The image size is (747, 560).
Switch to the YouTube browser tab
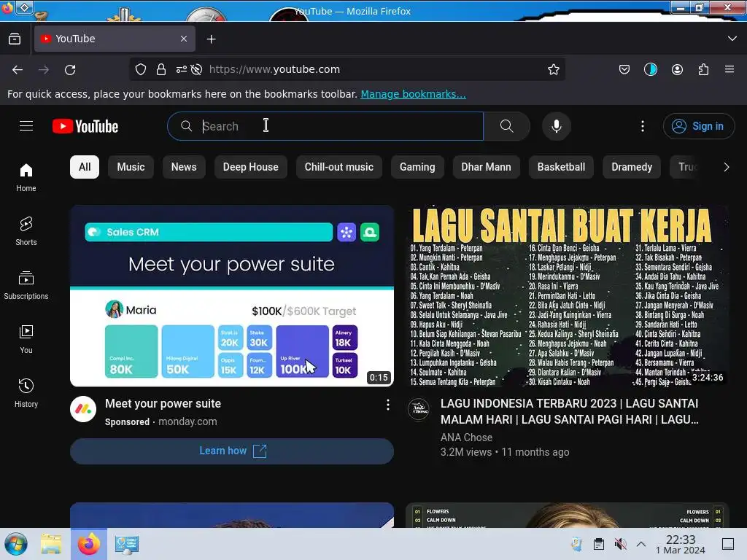(x=115, y=39)
